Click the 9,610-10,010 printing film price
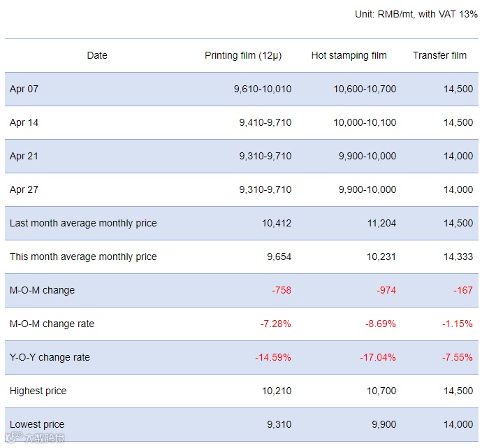Screen dimensions: 489x448 pos(262,89)
